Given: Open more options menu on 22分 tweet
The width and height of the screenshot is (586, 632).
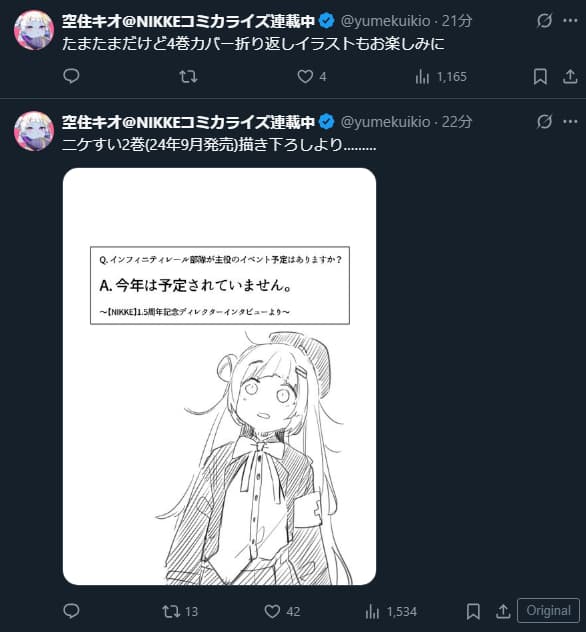Looking at the screenshot, I should pos(570,121).
